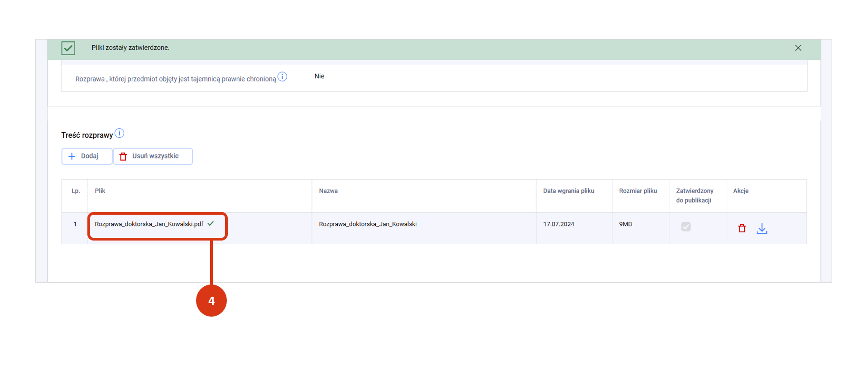Click the 'Rozmiar pliku' column header
Image resolution: width=868 pixels, height=366 pixels.
(638, 191)
